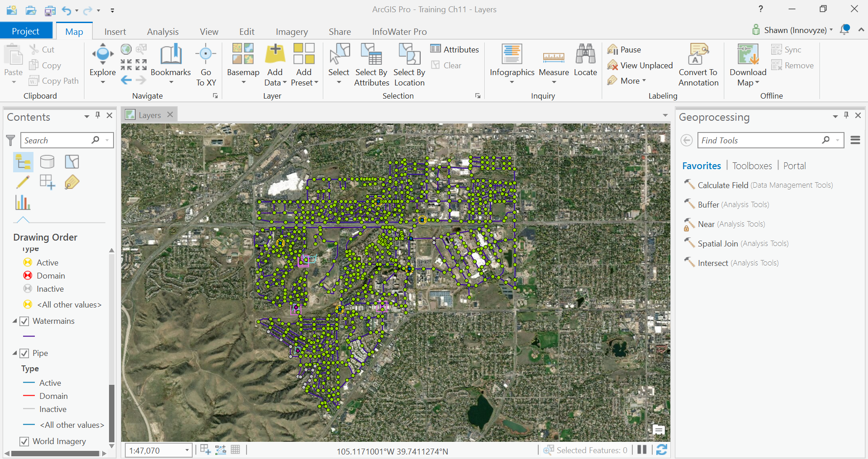The width and height of the screenshot is (868, 459).
Task: Open the Basemap gallery
Action: click(x=243, y=54)
